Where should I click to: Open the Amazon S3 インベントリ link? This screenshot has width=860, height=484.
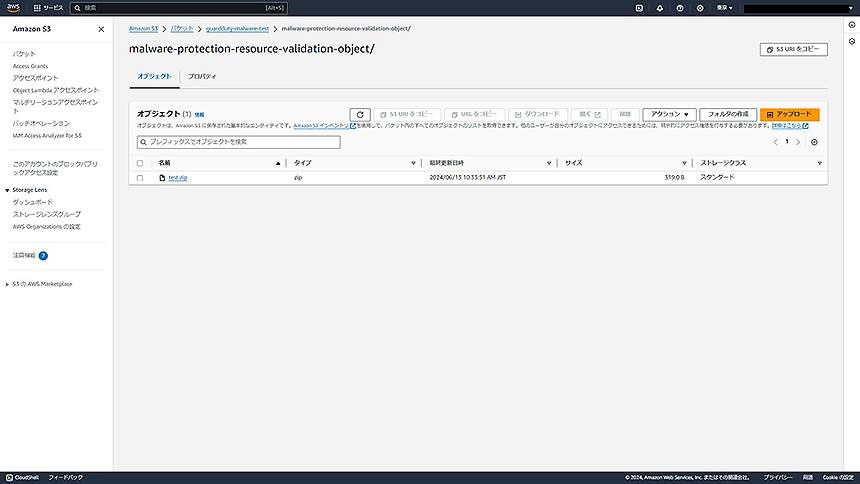tap(324, 126)
